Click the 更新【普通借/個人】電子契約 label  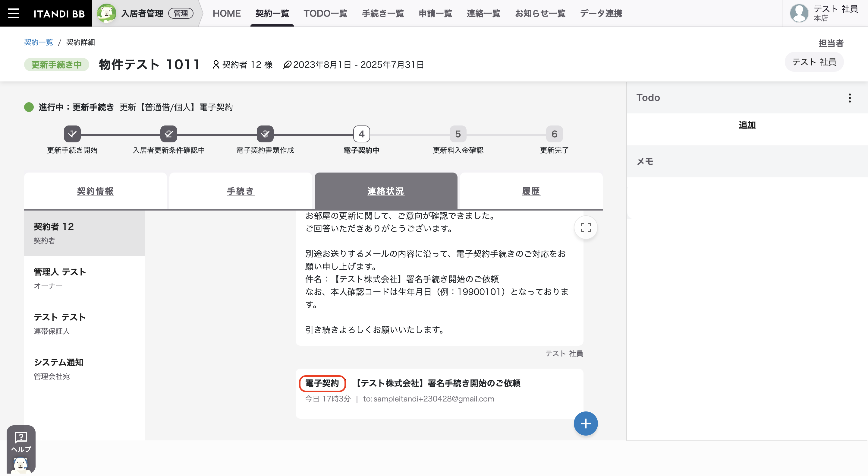pyautogui.click(x=176, y=107)
